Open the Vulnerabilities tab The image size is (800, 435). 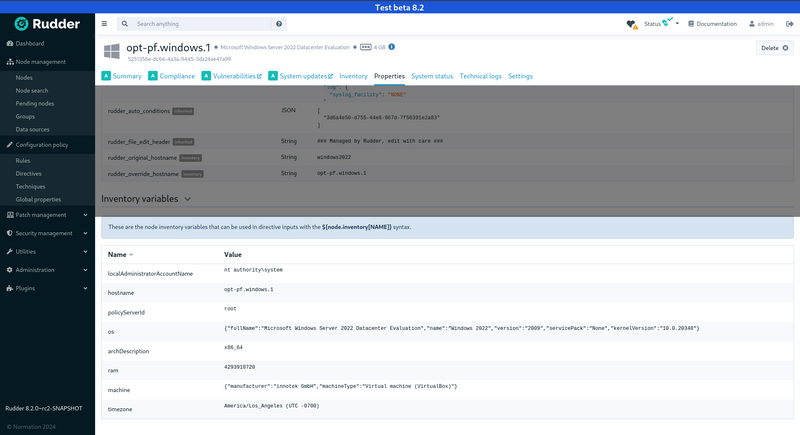(232, 76)
